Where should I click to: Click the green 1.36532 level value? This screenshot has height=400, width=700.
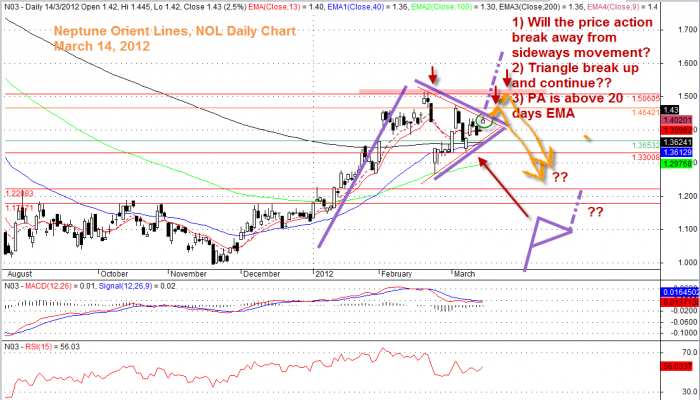pos(646,146)
